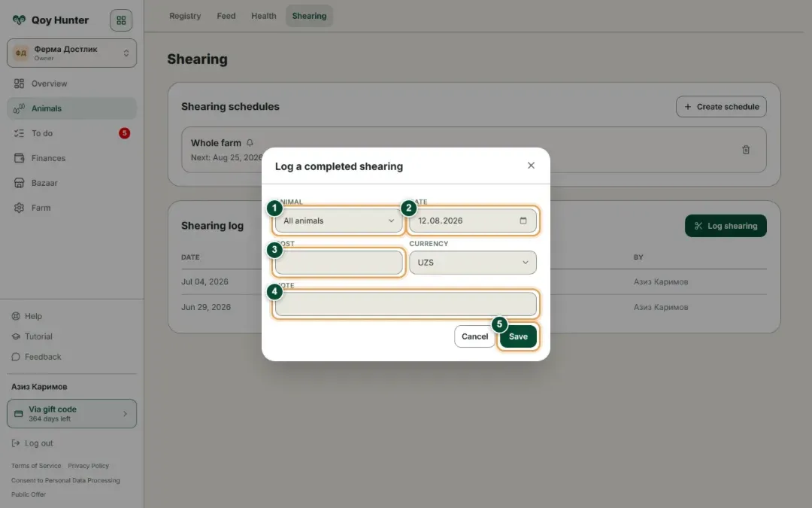Click the Feedback speech bubble icon
Screen dimensions: 812x508
16,357
